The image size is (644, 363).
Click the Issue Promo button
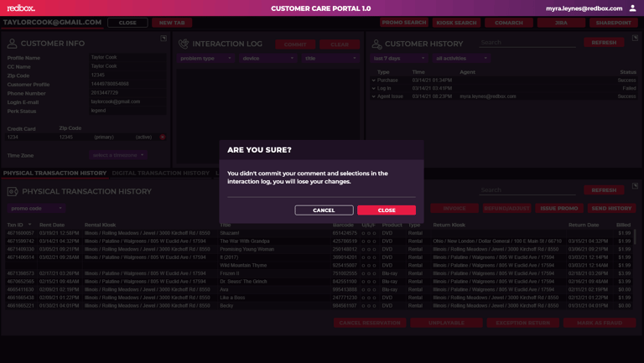click(559, 208)
